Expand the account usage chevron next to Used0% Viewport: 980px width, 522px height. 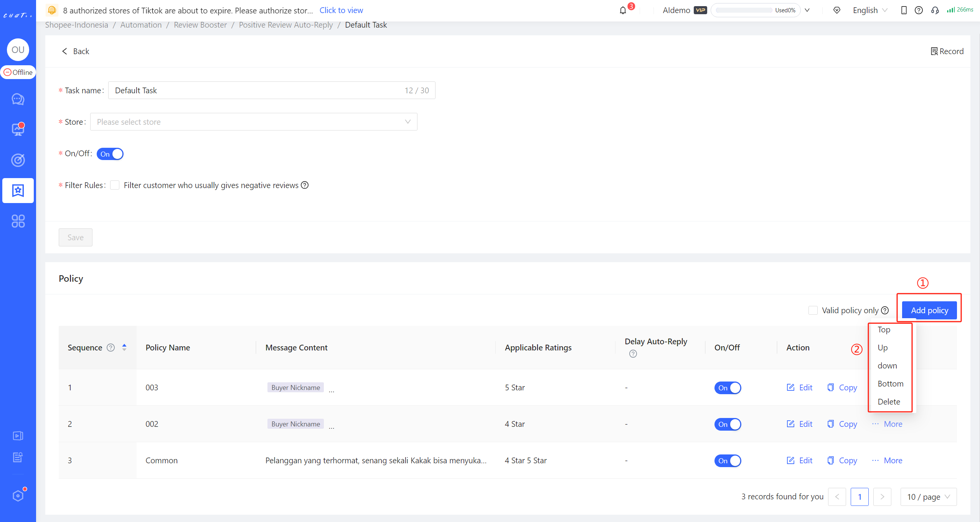point(807,10)
